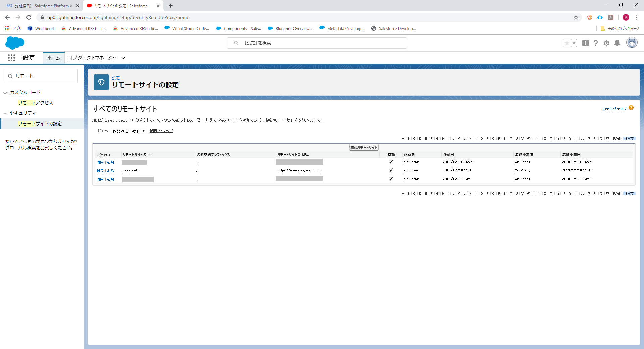Click the 新規ビューの作成 link
This screenshot has height=349, width=644.
[x=161, y=131]
